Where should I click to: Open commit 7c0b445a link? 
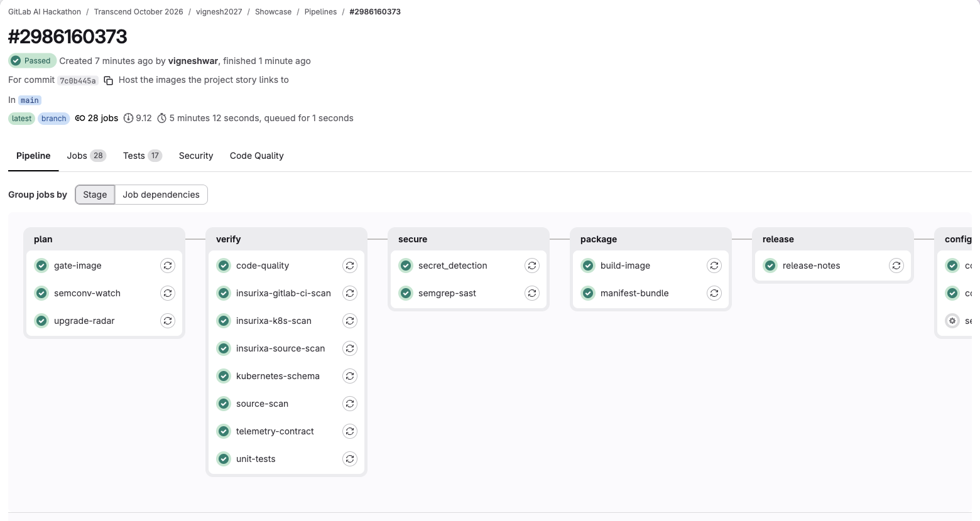(x=78, y=80)
